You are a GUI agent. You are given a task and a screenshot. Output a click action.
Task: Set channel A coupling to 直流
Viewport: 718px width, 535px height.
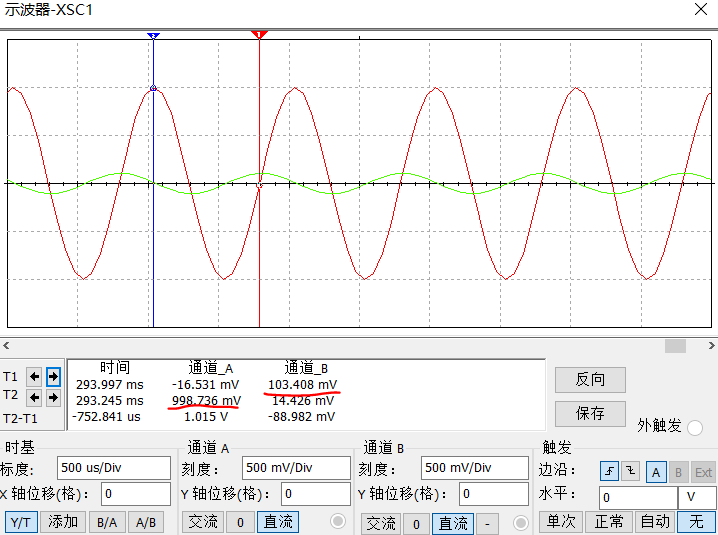277,522
